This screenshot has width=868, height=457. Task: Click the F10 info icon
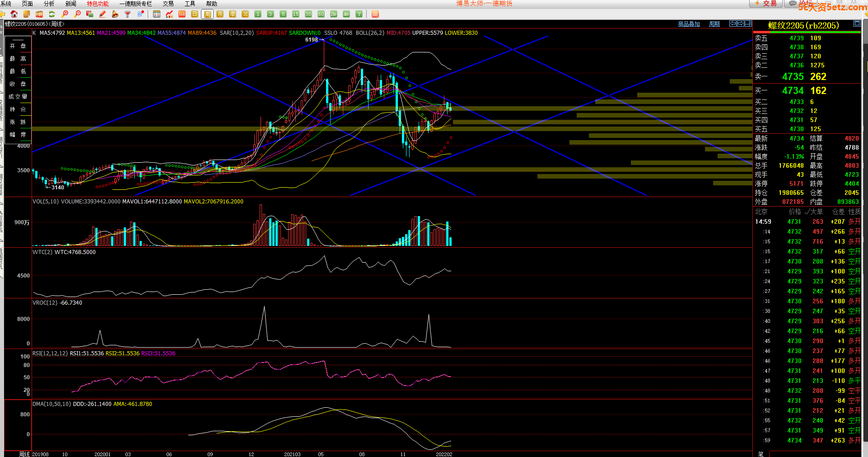point(39,14)
